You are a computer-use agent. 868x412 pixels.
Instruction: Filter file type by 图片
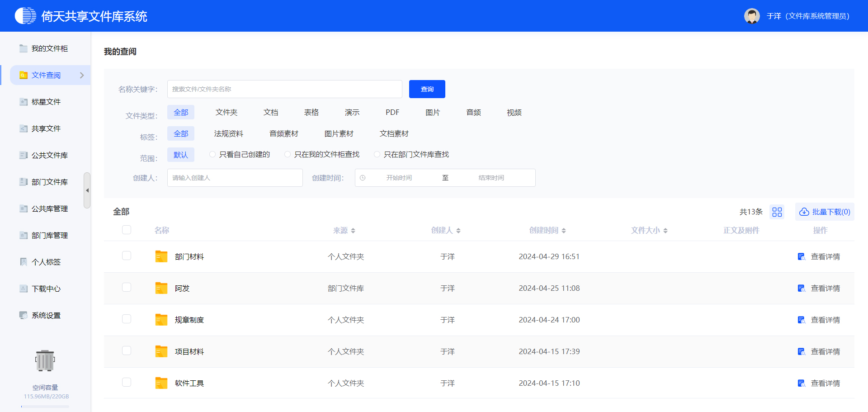click(433, 112)
